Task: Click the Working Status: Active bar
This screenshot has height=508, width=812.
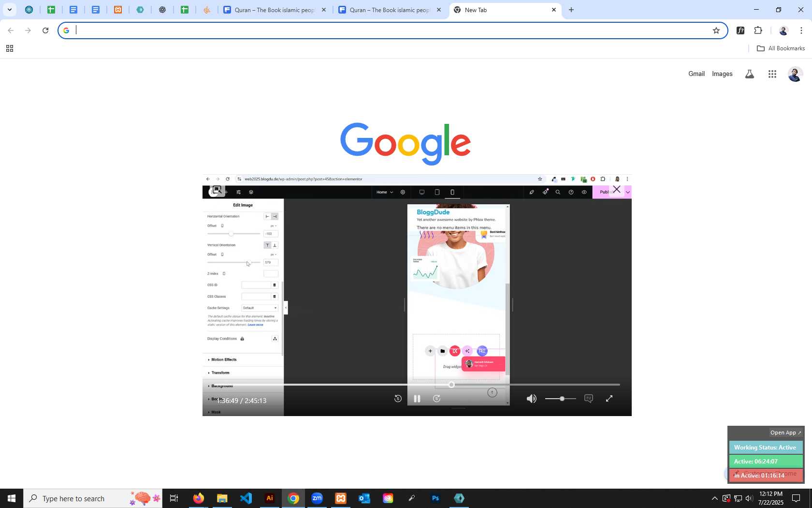Action: pyautogui.click(x=766, y=448)
